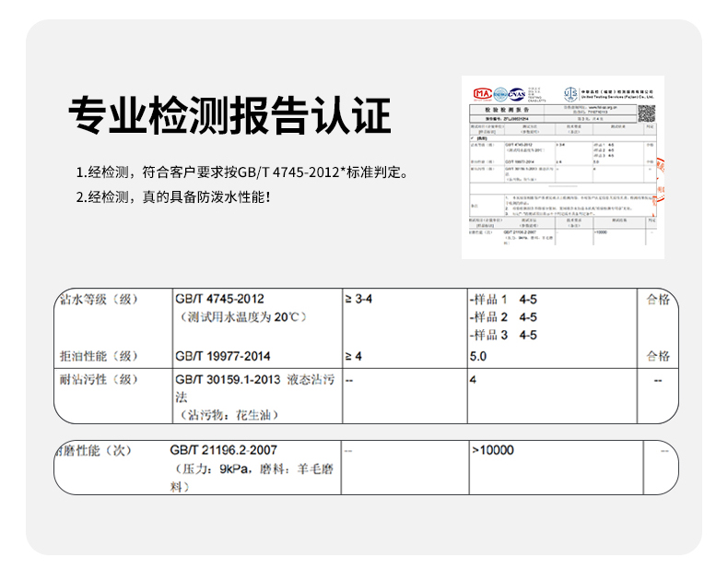The image size is (728, 581).
Task: Click the ≥ 4 requirement cell
Action: click(x=353, y=357)
